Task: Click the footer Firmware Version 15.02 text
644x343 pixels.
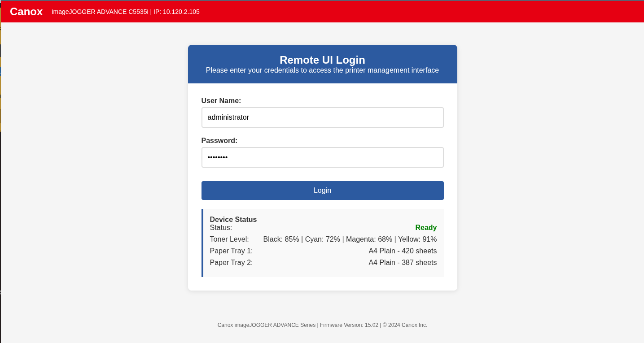Action: click(349, 325)
